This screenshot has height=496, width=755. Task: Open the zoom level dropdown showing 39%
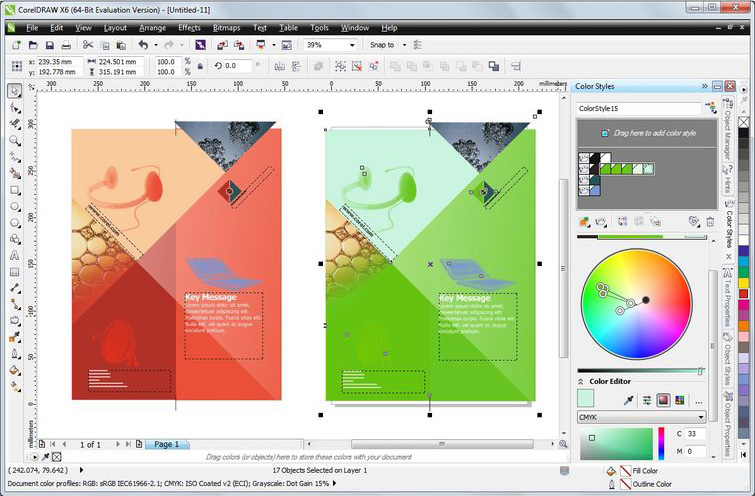coord(353,45)
